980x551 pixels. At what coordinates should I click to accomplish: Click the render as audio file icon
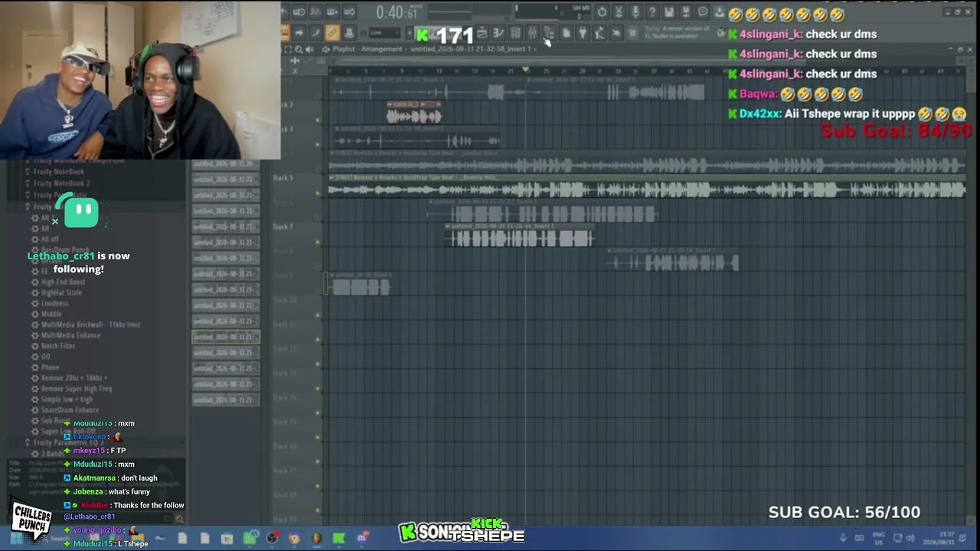(x=686, y=11)
